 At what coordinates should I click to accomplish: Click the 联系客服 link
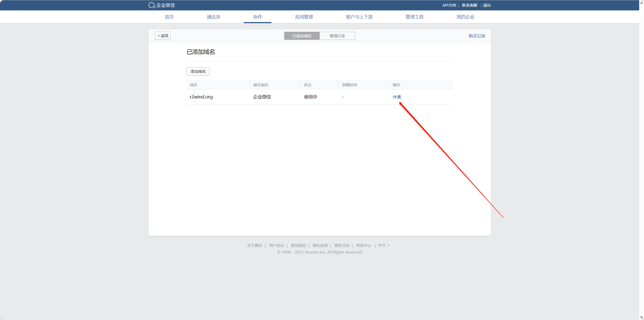pos(469,5)
